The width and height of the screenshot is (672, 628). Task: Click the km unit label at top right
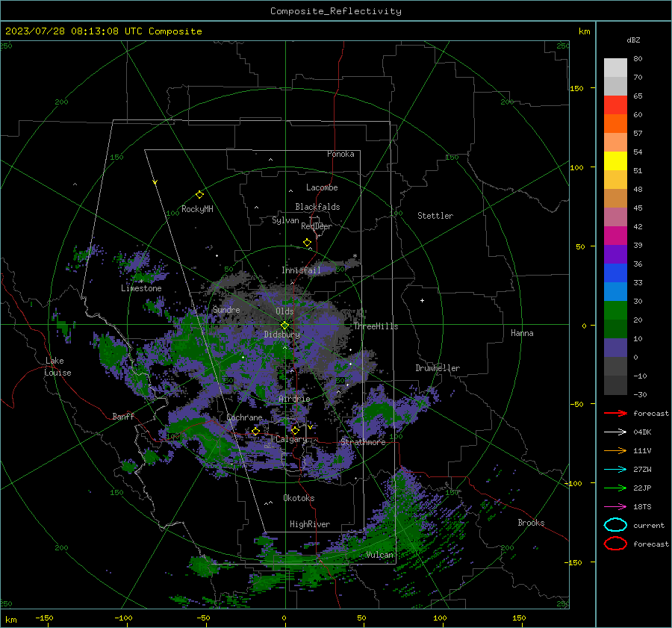[x=584, y=31]
